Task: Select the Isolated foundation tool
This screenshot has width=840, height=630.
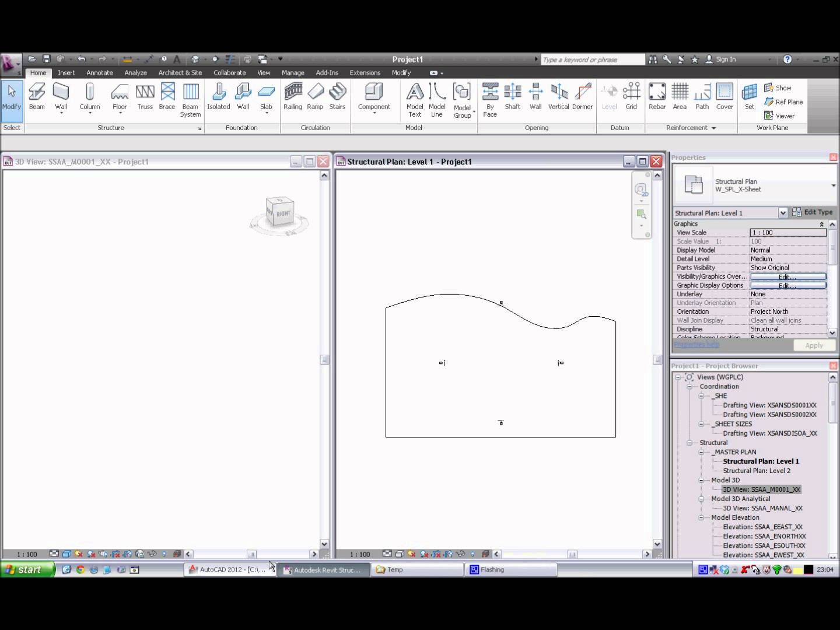Action: pos(218,96)
